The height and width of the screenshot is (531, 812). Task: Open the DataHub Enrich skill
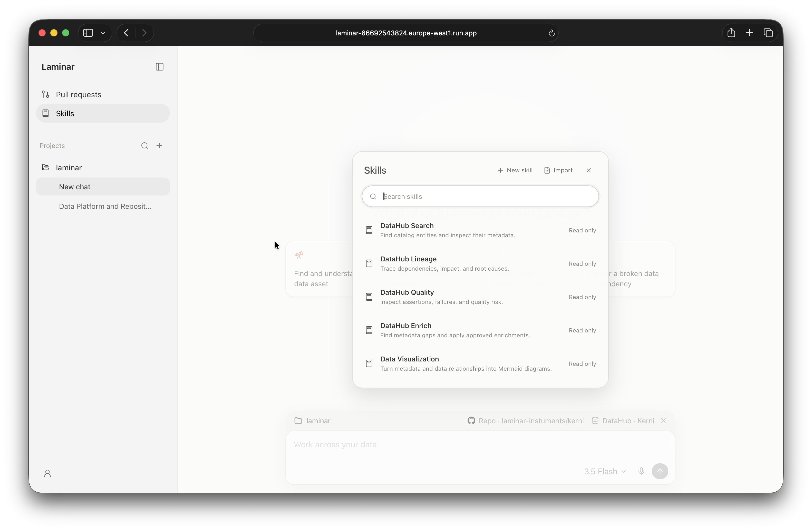480,330
